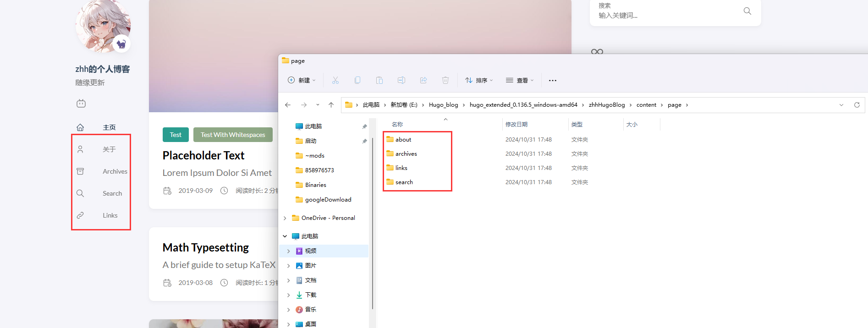Screen dimensions: 868x328
Task: Click the Rename icon in toolbar
Action: point(401,80)
